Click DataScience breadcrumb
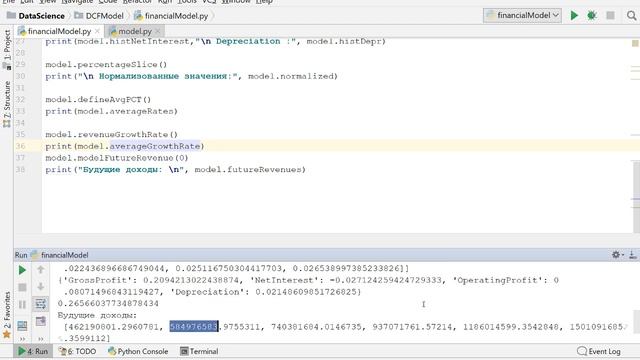The height and width of the screenshot is (360, 640). (x=36, y=16)
